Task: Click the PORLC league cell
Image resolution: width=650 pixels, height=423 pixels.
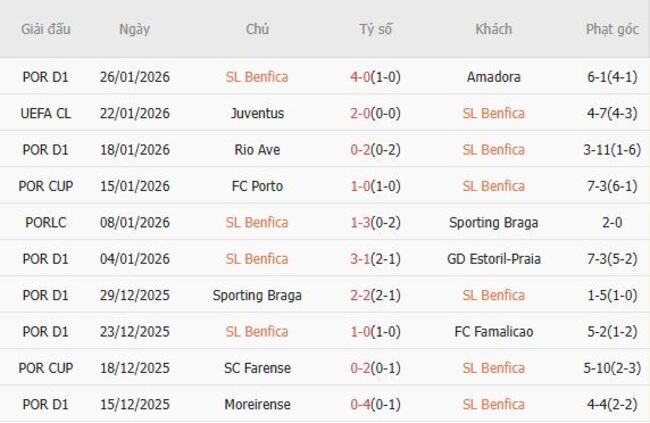Action: point(46,222)
